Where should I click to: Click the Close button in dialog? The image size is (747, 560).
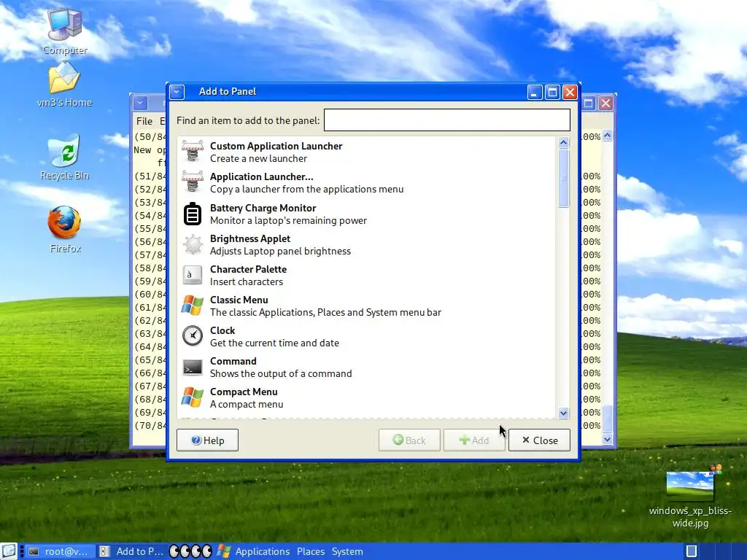[539, 440]
